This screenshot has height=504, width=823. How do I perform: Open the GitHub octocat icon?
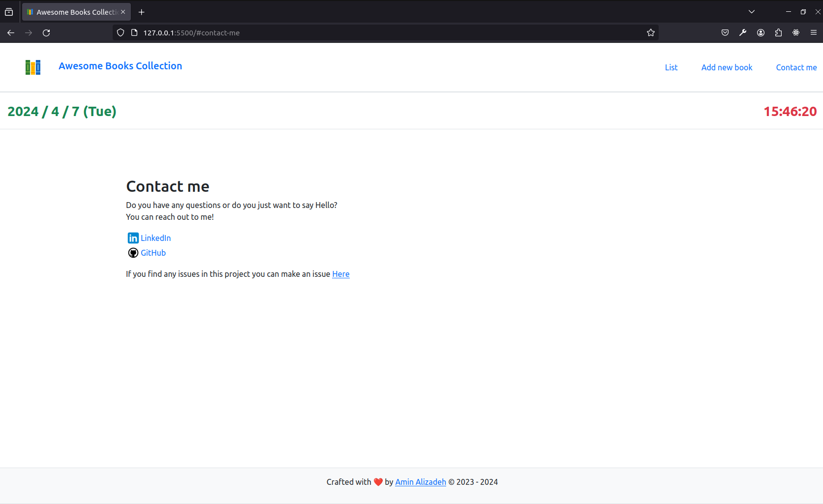point(133,253)
